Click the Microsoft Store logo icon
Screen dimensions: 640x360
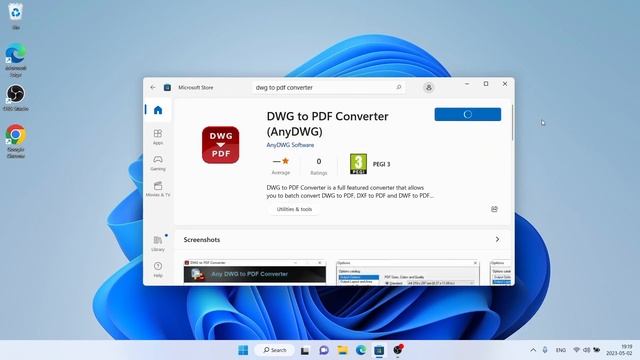pos(167,87)
